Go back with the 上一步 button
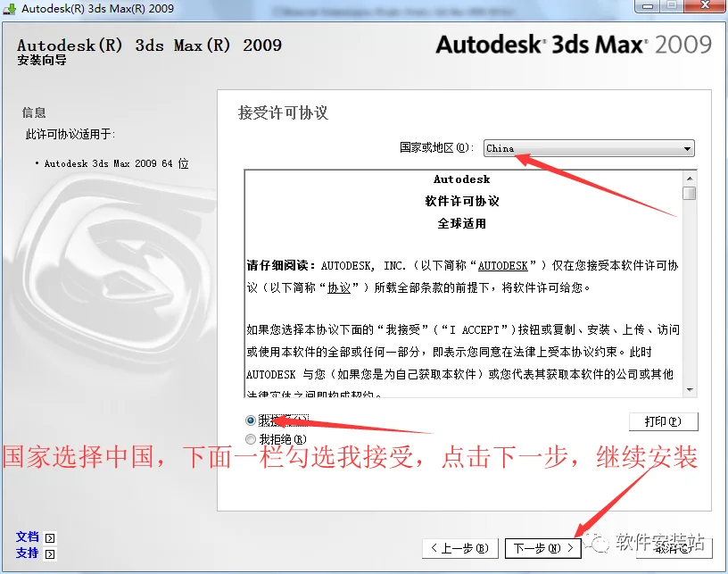 [460, 548]
